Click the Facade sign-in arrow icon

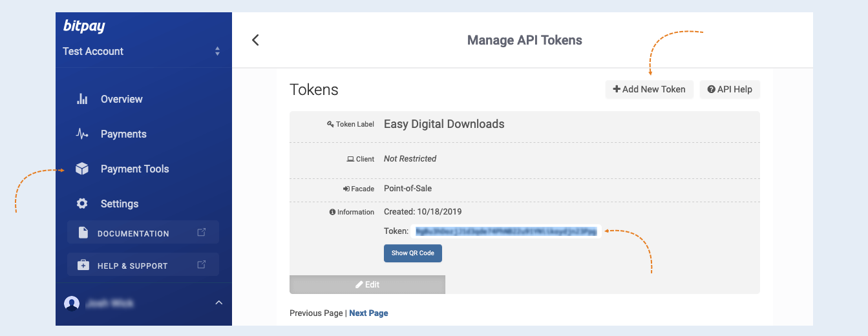pos(346,189)
